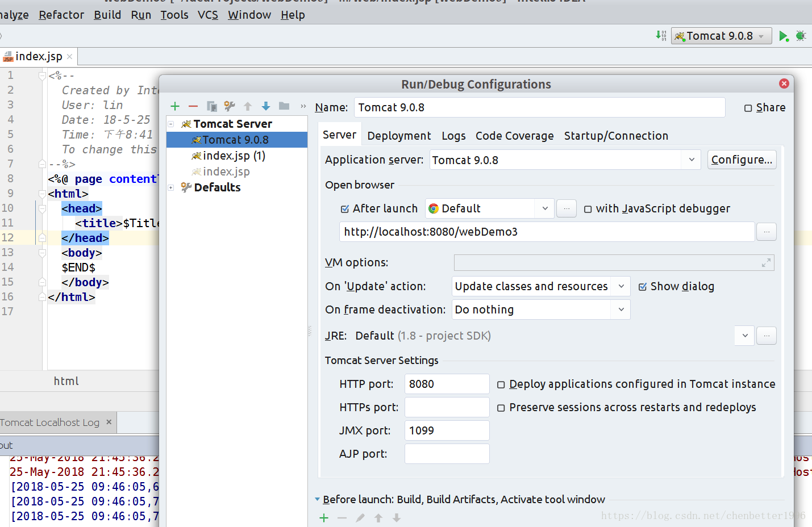Uncheck After launch open browser

coord(344,209)
